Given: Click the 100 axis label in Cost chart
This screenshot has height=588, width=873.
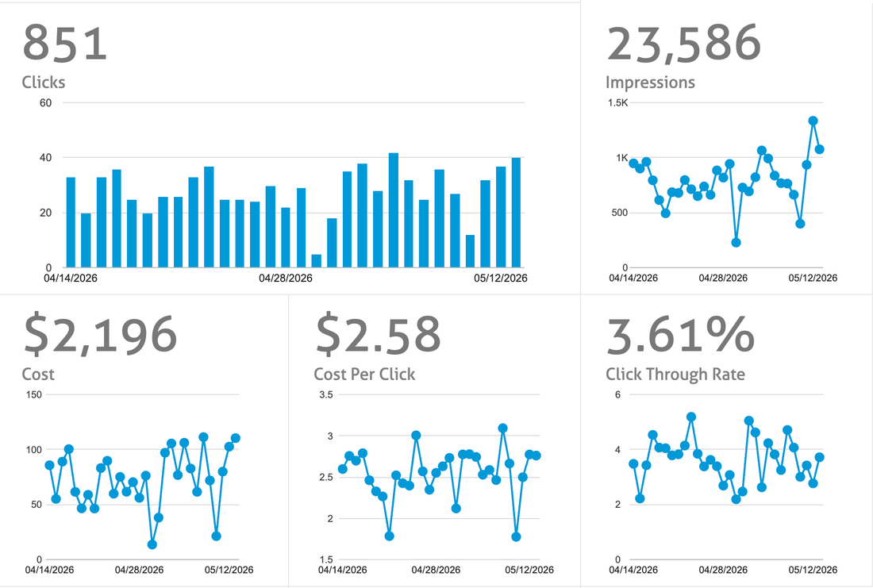Looking at the screenshot, I should tap(34, 450).
